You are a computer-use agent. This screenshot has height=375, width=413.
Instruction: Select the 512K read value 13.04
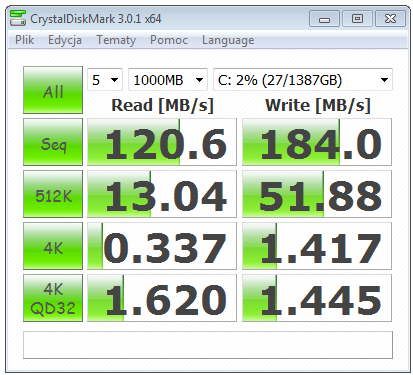[x=162, y=194]
